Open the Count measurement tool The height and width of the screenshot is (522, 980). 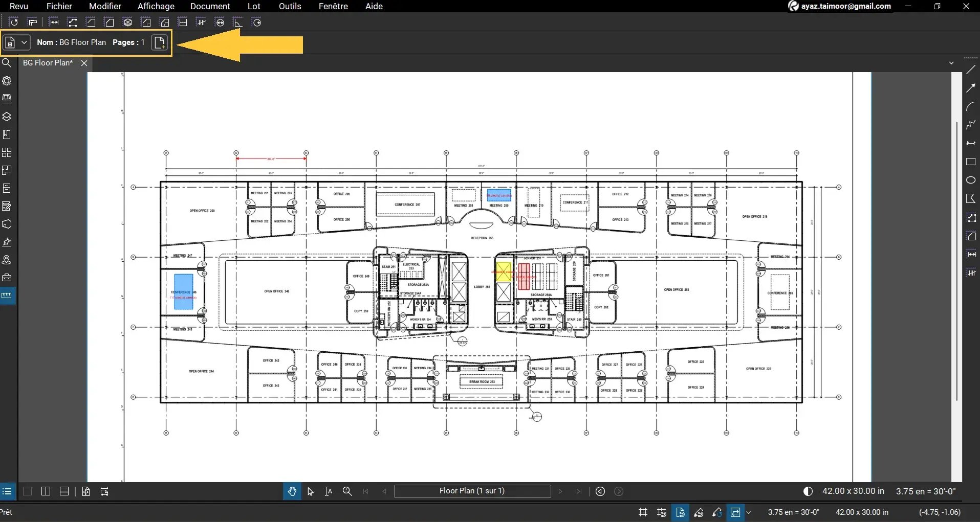(x=201, y=22)
